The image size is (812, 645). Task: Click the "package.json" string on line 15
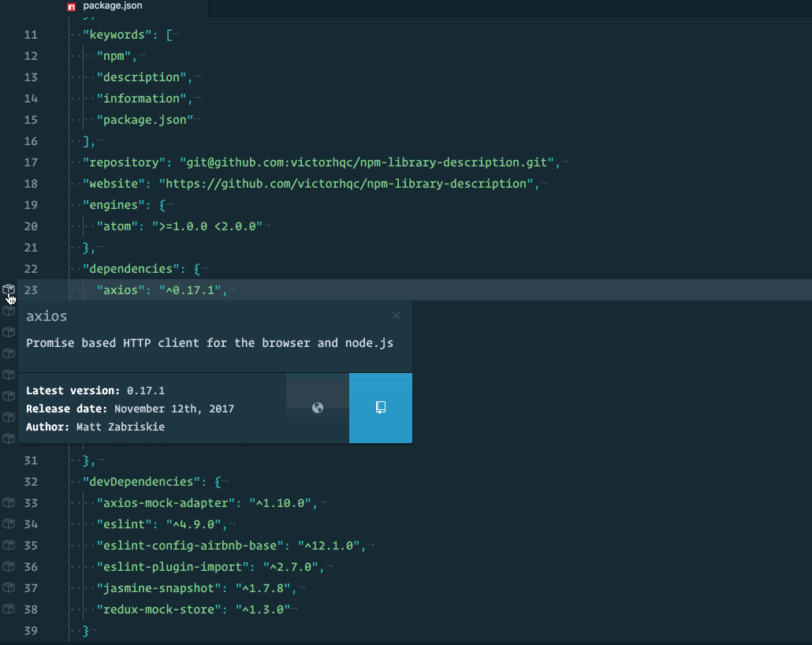click(x=145, y=120)
